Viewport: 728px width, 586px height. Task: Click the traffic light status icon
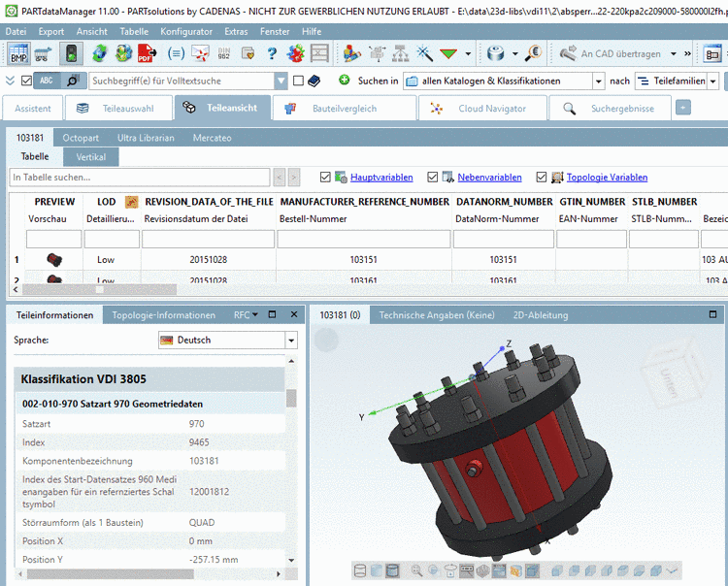[x=71, y=53]
